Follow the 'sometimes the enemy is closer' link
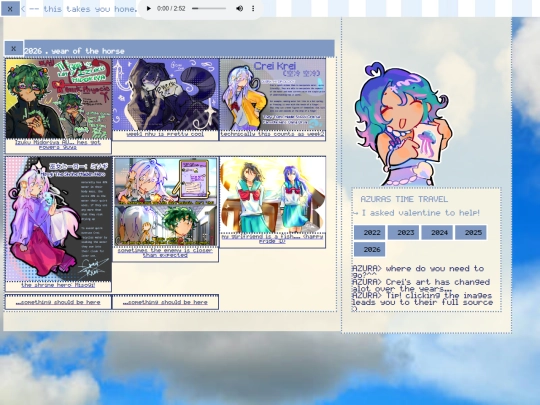The height and width of the screenshot is (405, 540). pyautogui.click(x=165, y=253)
